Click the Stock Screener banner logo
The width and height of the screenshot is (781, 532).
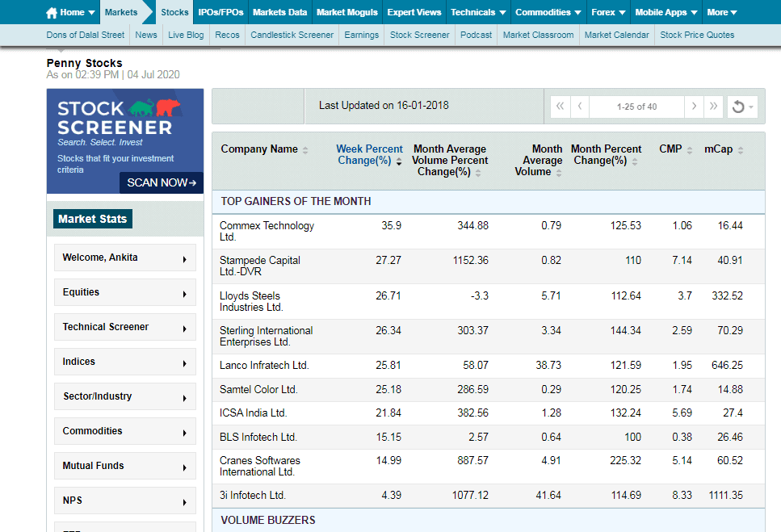point(119,117)
